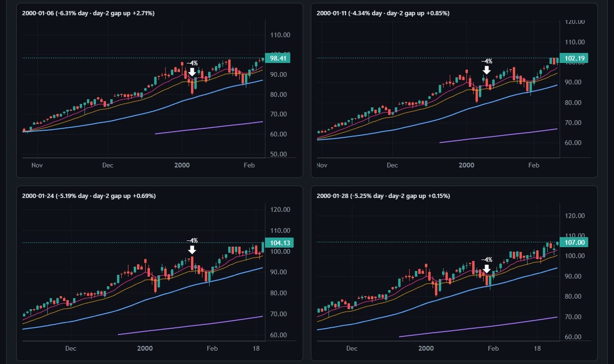The width and height of the screenshot is (614, 364).
Task: Click the 18 date label in the 2000-01-24 chart
Action: (x=256, y=348)
